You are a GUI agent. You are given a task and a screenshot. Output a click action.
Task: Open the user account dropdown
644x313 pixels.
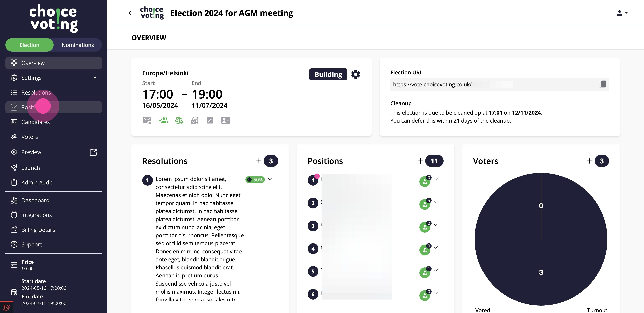(x=622, y=13)
